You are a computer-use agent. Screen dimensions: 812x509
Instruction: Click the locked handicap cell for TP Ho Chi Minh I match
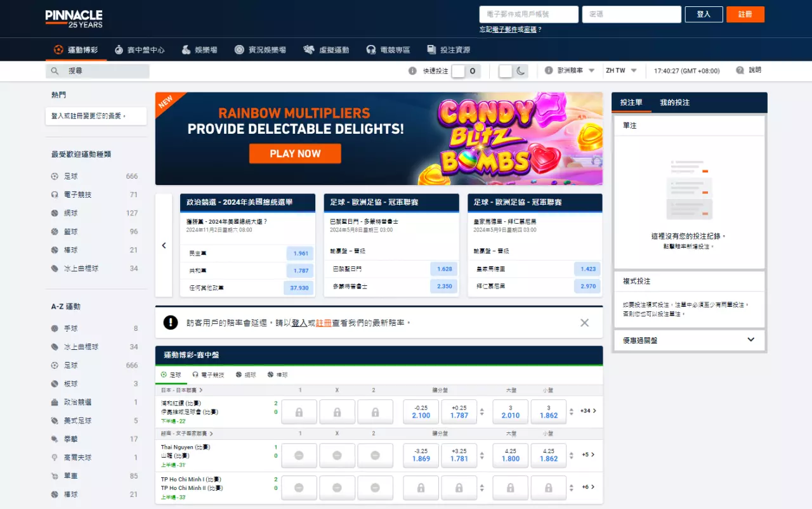click(421, 487)
